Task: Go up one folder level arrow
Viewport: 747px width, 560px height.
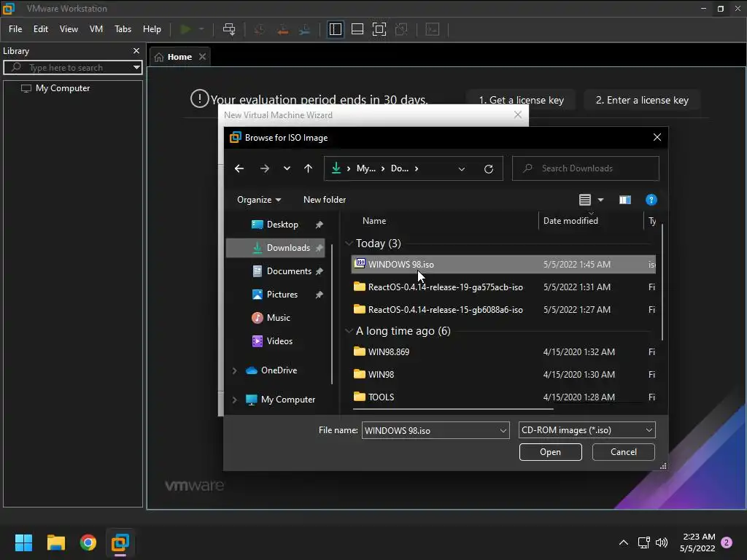Action: pos(309,168)
